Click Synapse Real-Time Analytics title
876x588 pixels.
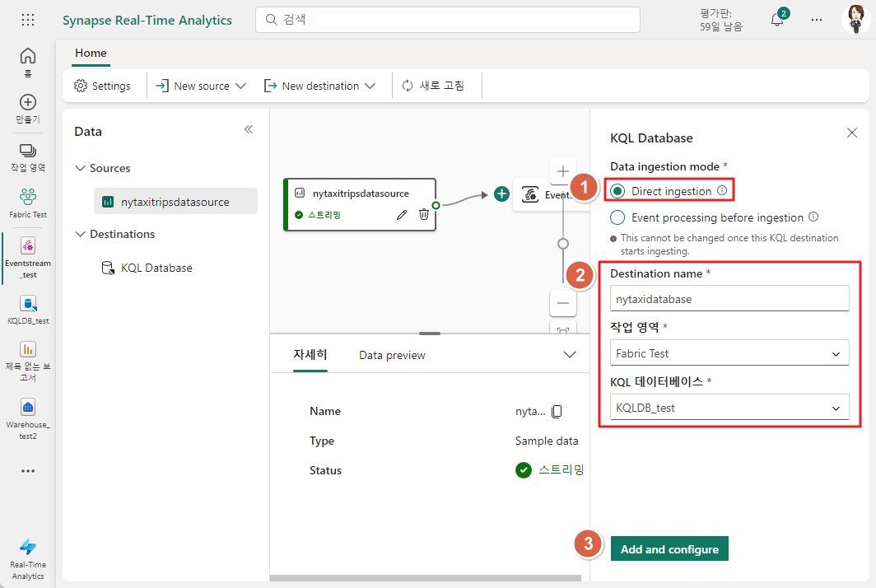click(147, 20)
